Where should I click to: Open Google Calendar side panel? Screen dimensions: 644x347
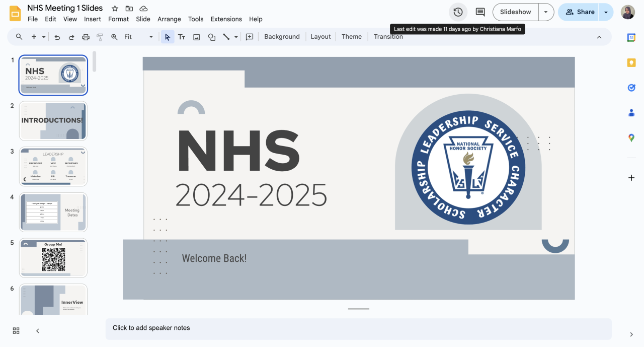[631, 37]
